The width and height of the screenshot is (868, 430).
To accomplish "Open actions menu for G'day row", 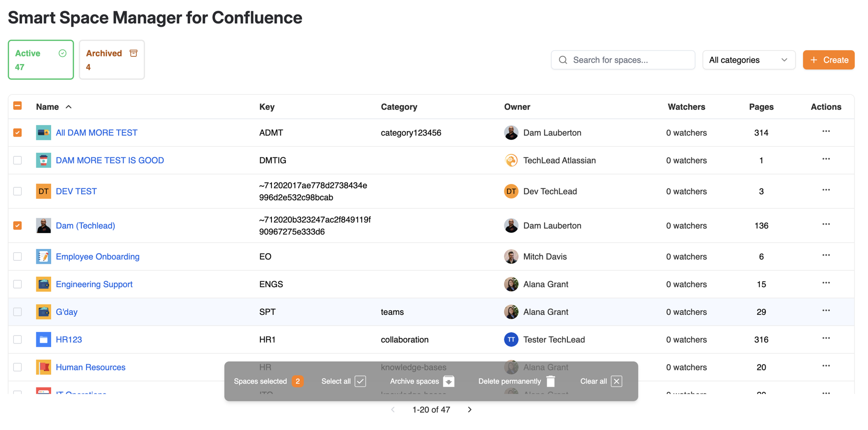I will (826, 311).
